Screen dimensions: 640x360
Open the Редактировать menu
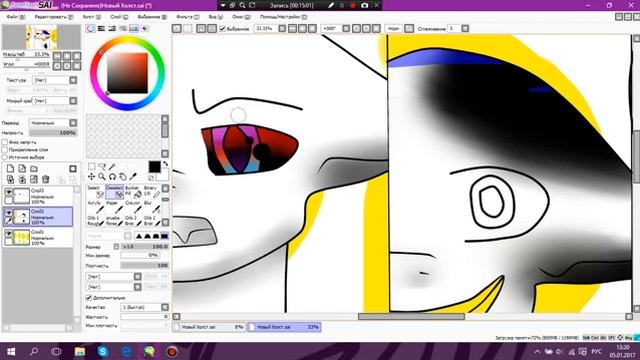click(54, 17)
